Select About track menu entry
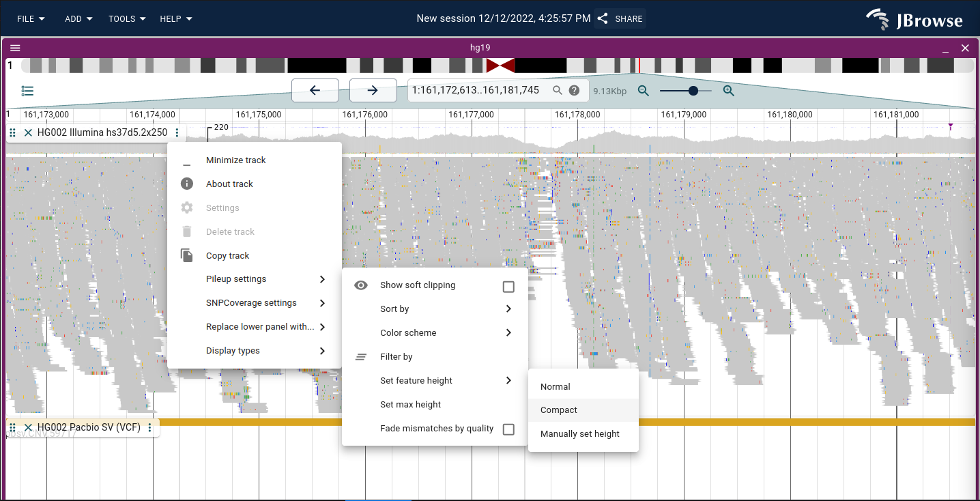This screenshot has height=501, width=980. point(254,184)
